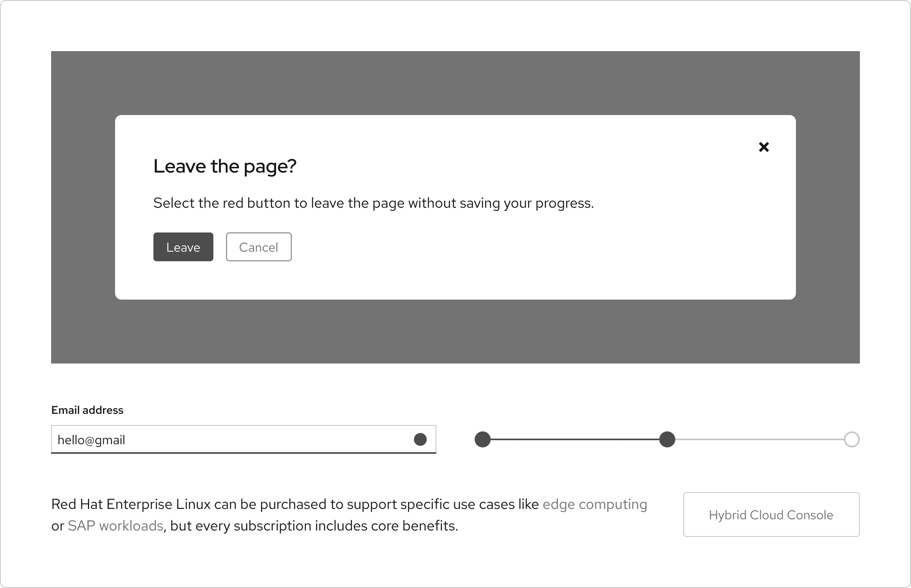Select the middle slider handle
This screenshot has width=911, height=588.
[667, 439]
